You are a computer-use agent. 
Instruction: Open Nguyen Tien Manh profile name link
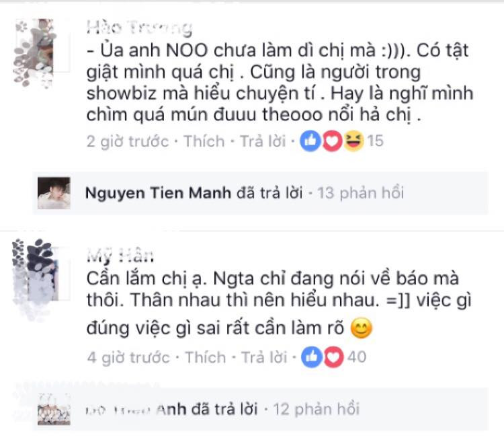(x=158, y=193)
